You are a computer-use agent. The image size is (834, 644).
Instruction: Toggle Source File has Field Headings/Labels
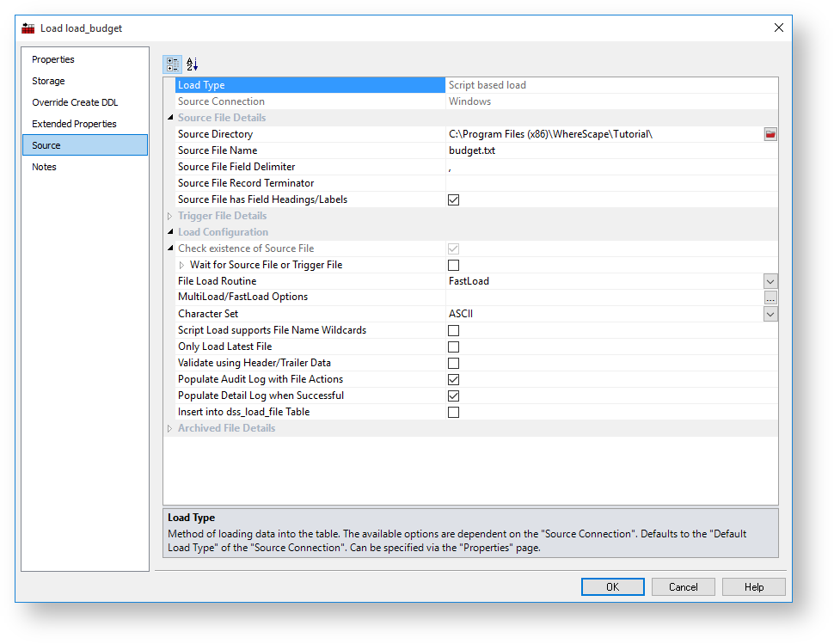pyautogui.click(x=453, y=200)
